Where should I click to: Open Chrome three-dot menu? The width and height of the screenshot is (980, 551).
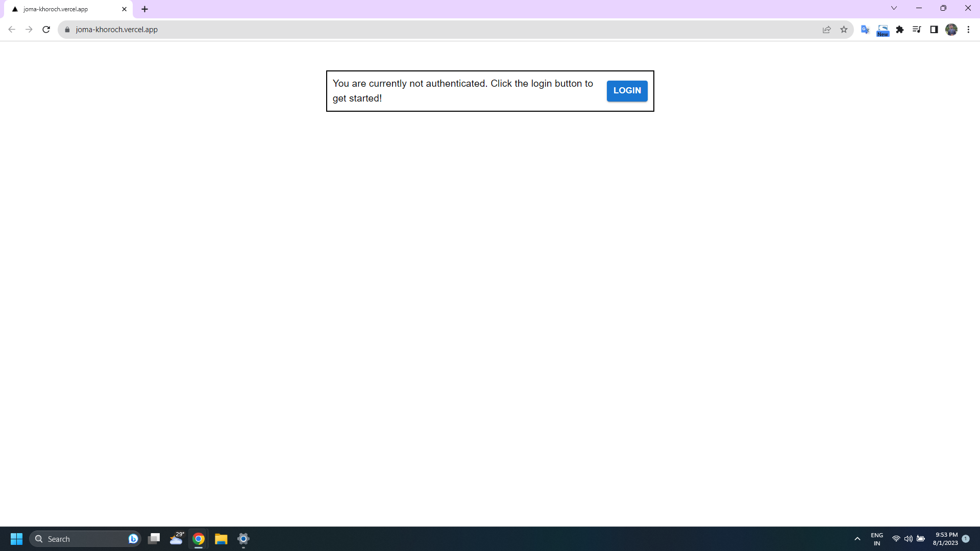(968, 30)
